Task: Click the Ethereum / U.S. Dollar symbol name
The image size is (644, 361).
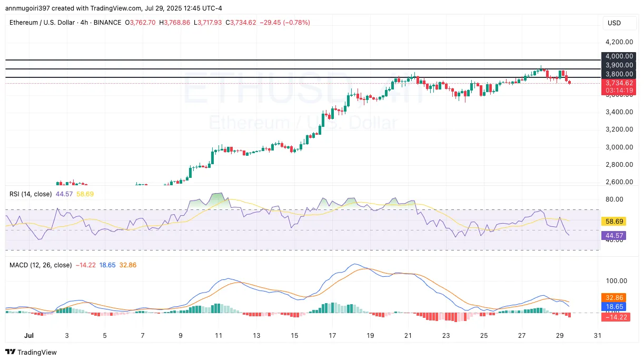Action: (x=42, y=23)
